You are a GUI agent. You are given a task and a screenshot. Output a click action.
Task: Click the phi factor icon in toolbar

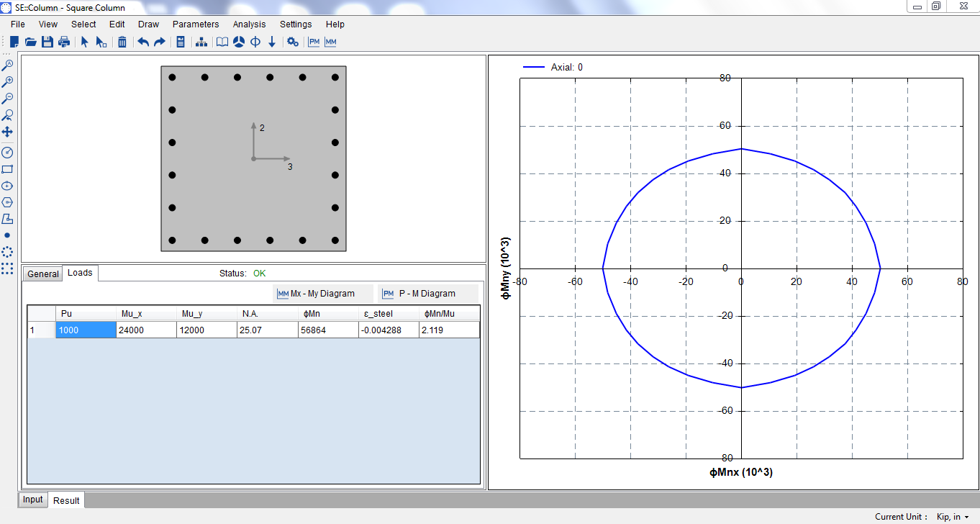tap(255, 42)
